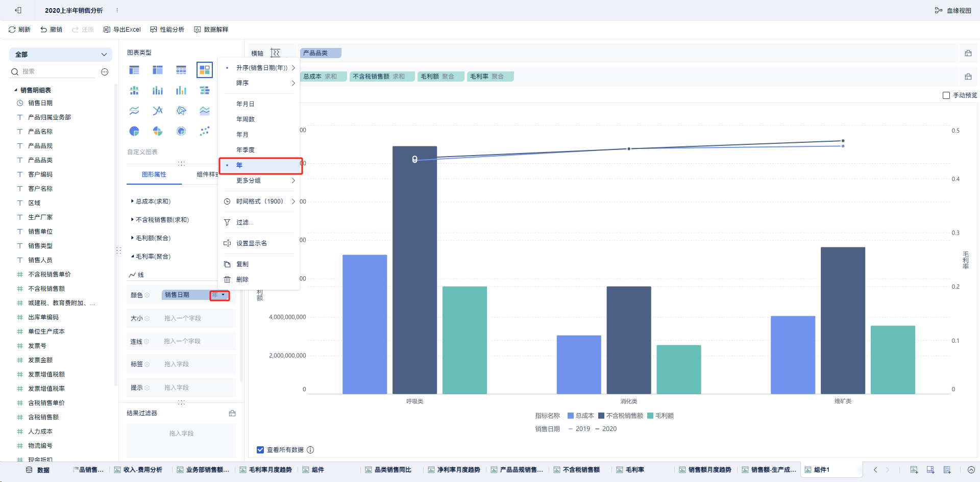This screenshot has height=482, width=980.
Task: Select the horizontal bar chart icon
Action: (x=205, y=90)
